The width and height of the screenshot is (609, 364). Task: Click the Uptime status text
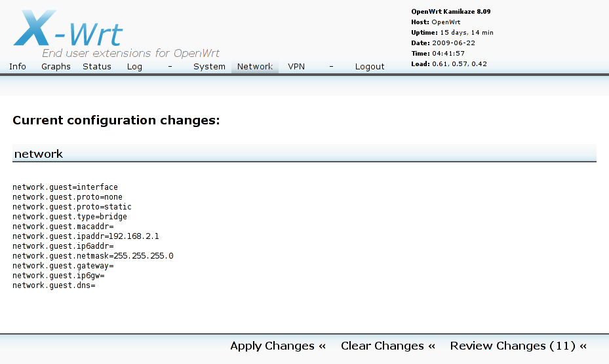pyautogui.click(x=452, y=33)
